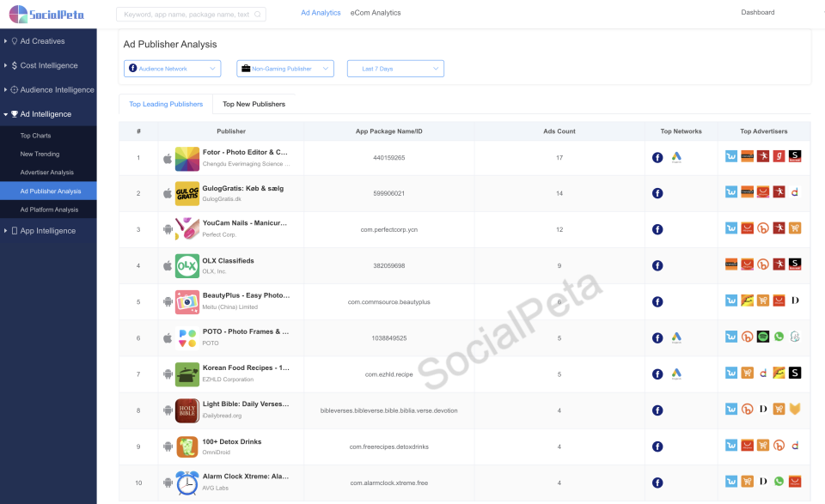Select the 100+ Detox Drinks app icon
Image resolution: width=825 pixels, height=504 pixels.
(186, 446)
